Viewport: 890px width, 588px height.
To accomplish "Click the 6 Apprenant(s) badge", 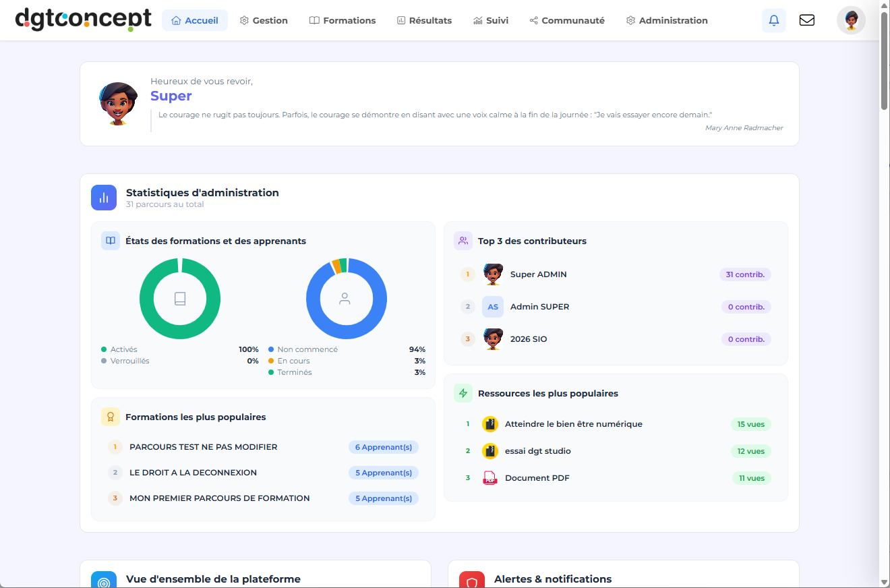I will pos(384,447).
